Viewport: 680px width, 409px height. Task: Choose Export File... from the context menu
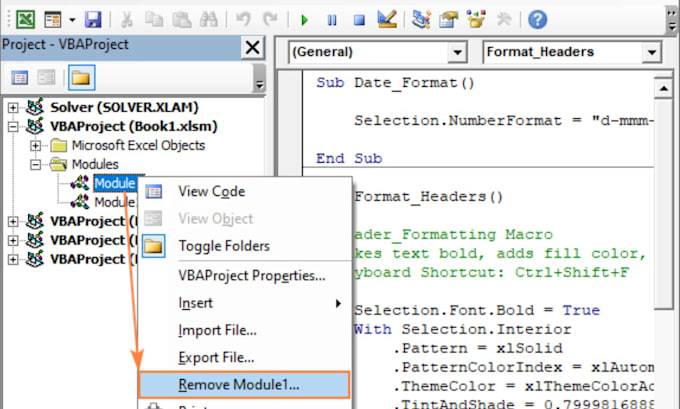pyautogui.click(x=245, y=357)
